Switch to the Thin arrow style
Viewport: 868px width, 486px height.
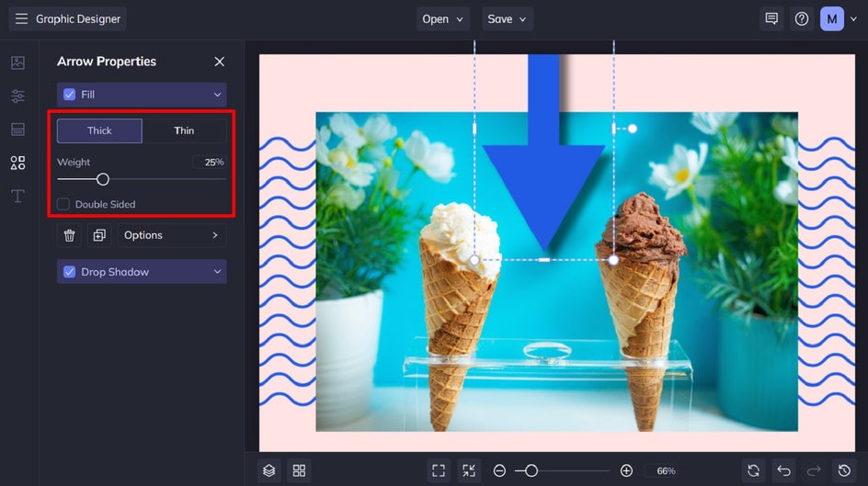pyautogui.click(x=184, y=130)
